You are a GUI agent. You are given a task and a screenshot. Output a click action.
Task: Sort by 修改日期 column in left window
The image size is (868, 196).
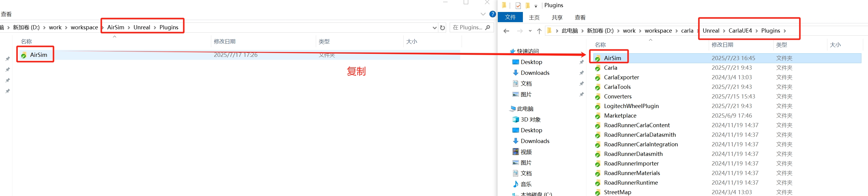[x=224, y=42]
